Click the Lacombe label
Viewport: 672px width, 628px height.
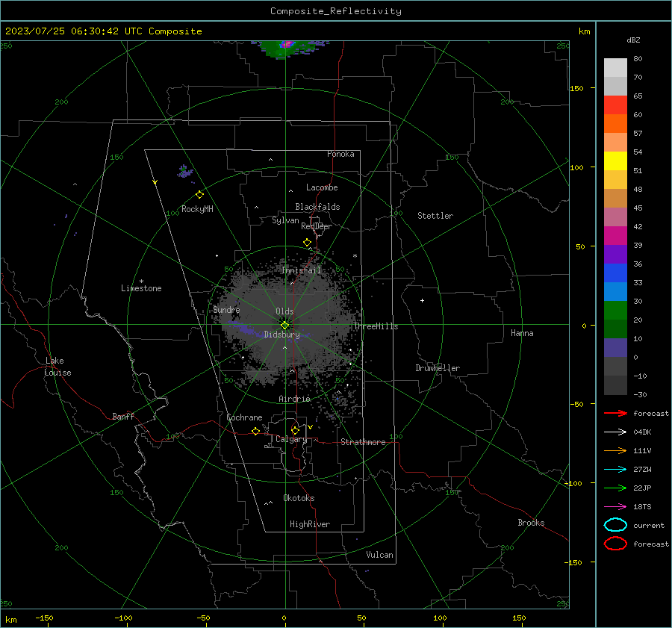pos(322,187)
